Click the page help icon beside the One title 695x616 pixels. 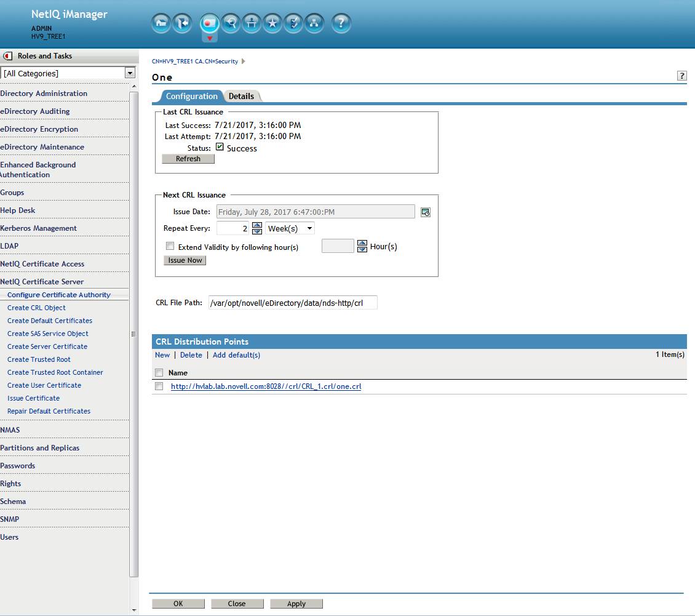click(x=681, y=76)
